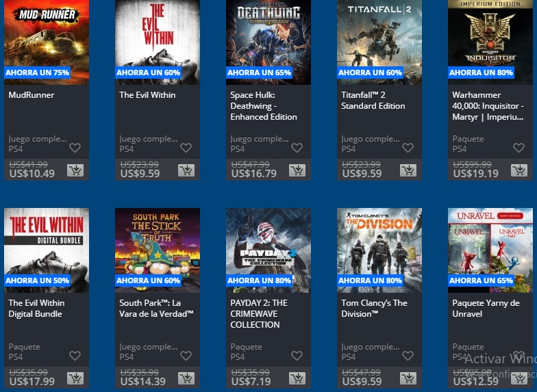Image resolution: width=537 pixels, height=392 pixels.
Task: Add South Park La Vara de la Verdad to cart
Action: (x=186, y=378)
